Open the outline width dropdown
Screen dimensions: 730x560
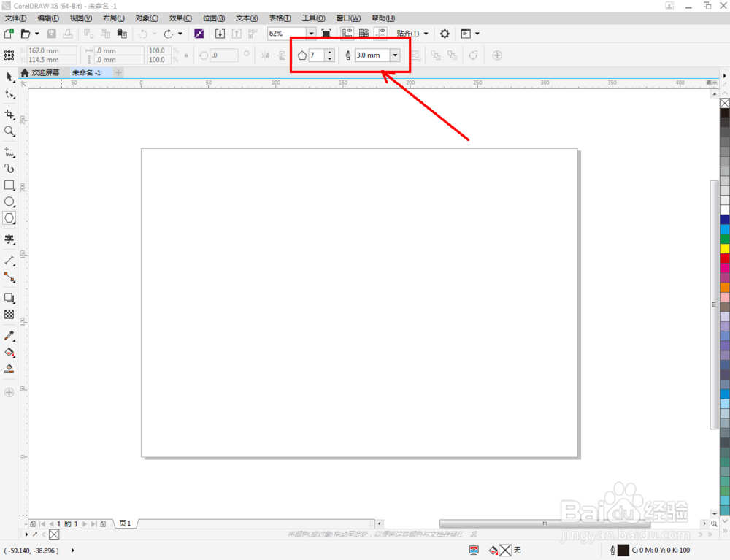[395, 55]
